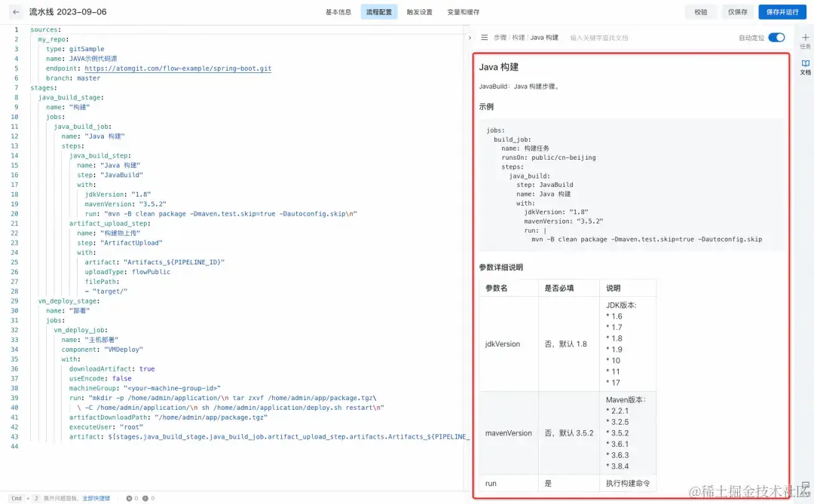814x504 pixels.
Task: Click the 'executeUser: "root"' line
Action: [106, 427]
